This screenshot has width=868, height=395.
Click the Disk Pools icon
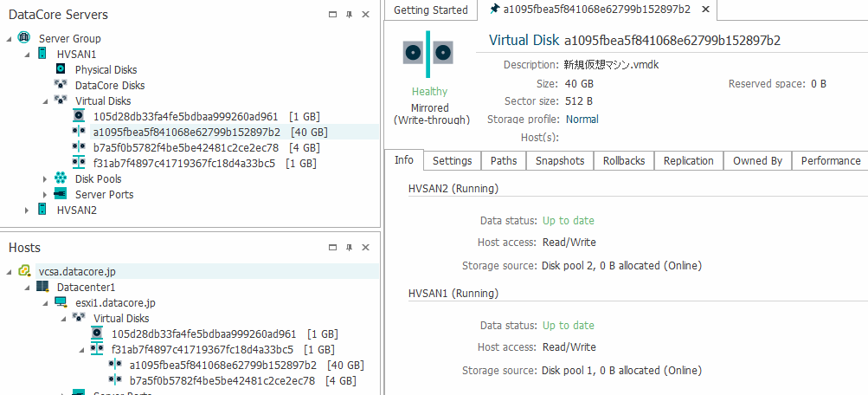[61, 178]
